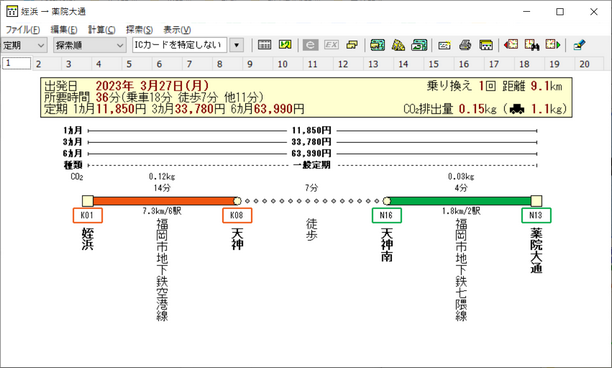
Task: Click the green-yellow route map icon
Action: tap(285, 45)
